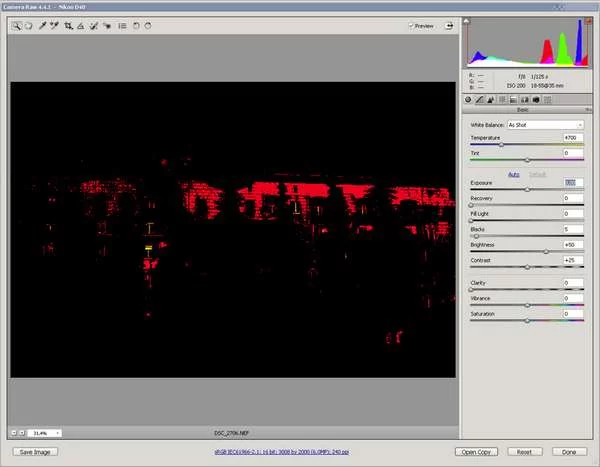This screenshot has height=467, width=600.
Task: Choose the Red Eye Removal tool
Action: click(x=107, y=26)
